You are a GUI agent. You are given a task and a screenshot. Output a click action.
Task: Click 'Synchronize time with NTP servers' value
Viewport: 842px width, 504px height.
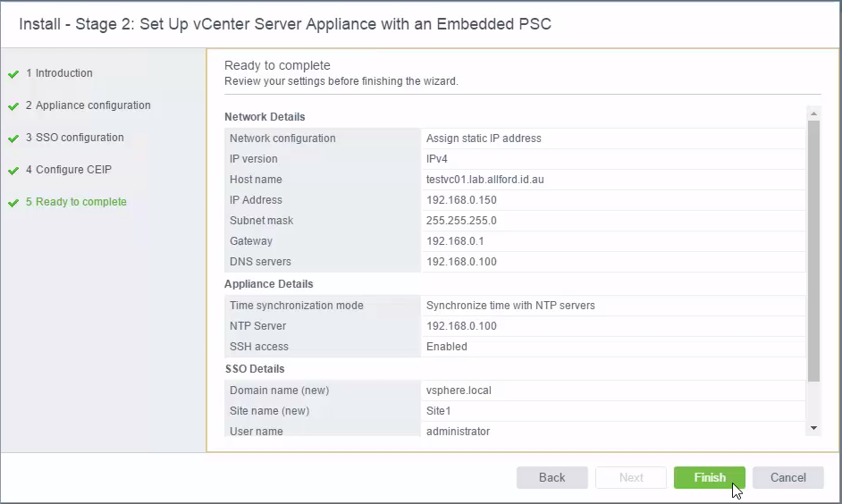click(510, 306)
